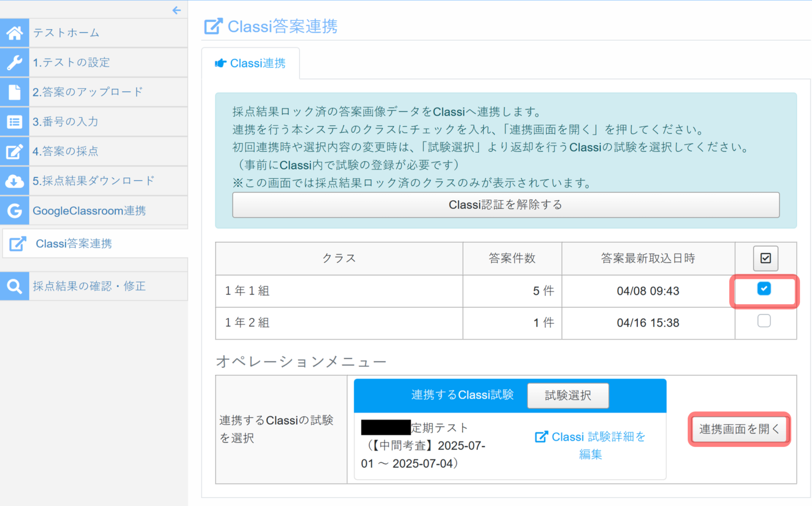The image size is (812, 506).
Task: Click the pencil-edit icon for 答案の採点
Action: (x=14, y=151)
